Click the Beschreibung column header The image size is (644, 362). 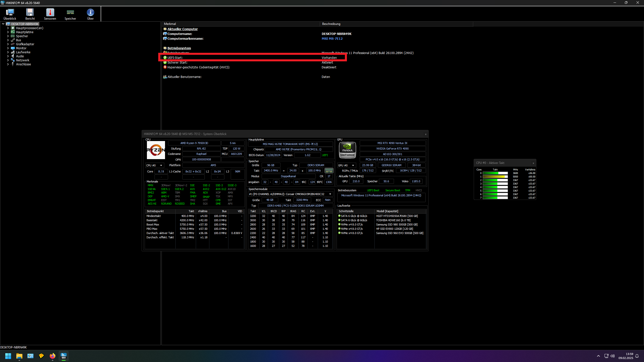click(x=331, y=24)
